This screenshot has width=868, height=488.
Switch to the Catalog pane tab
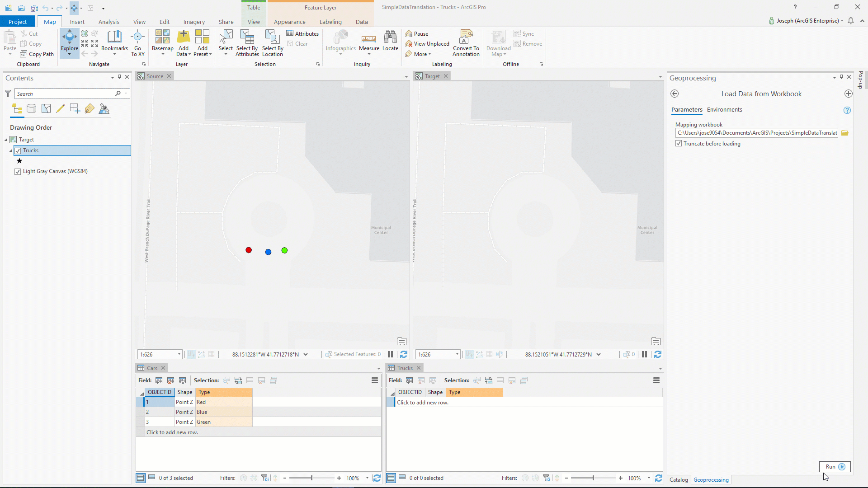tap(679, 480)
